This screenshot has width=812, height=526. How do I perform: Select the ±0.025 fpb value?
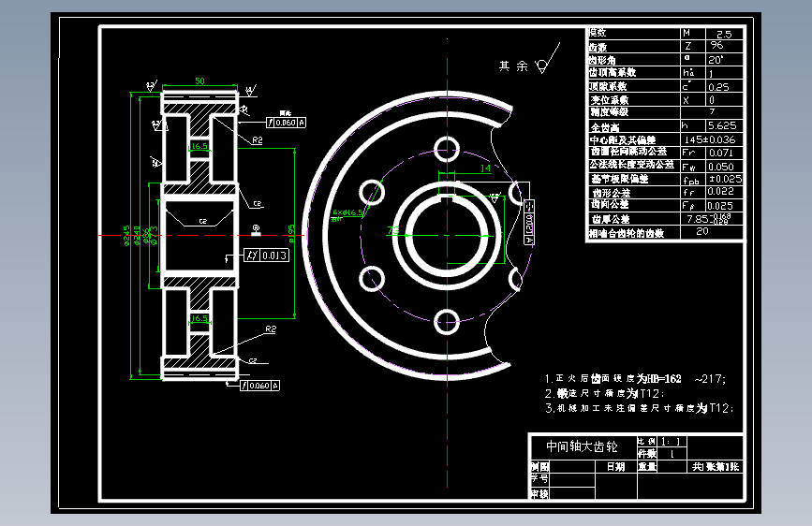pos(726,179)
